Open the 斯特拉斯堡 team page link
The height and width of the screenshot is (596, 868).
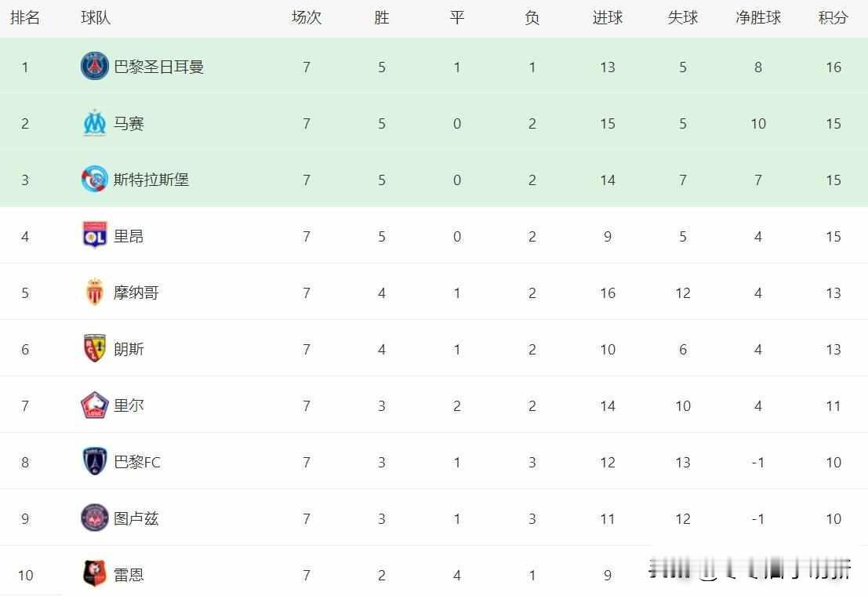(x=151, y=180)
